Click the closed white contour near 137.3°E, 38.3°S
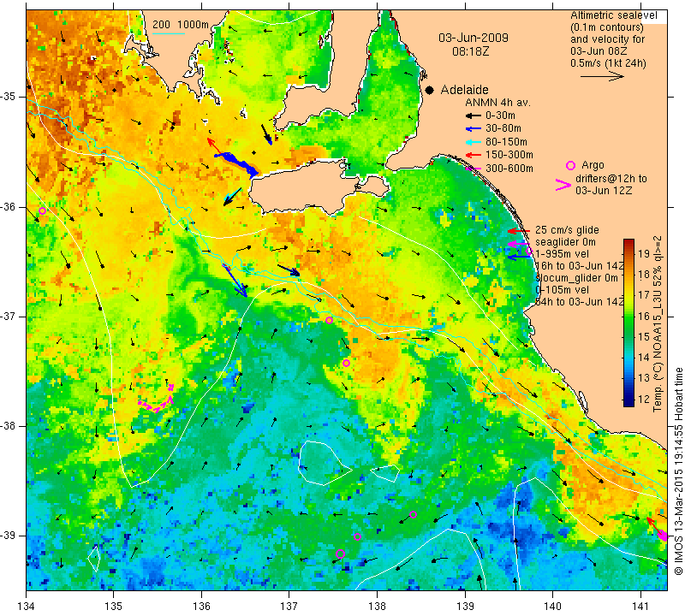Viewport: 685px width, 616px height. (x=325, y=463)
